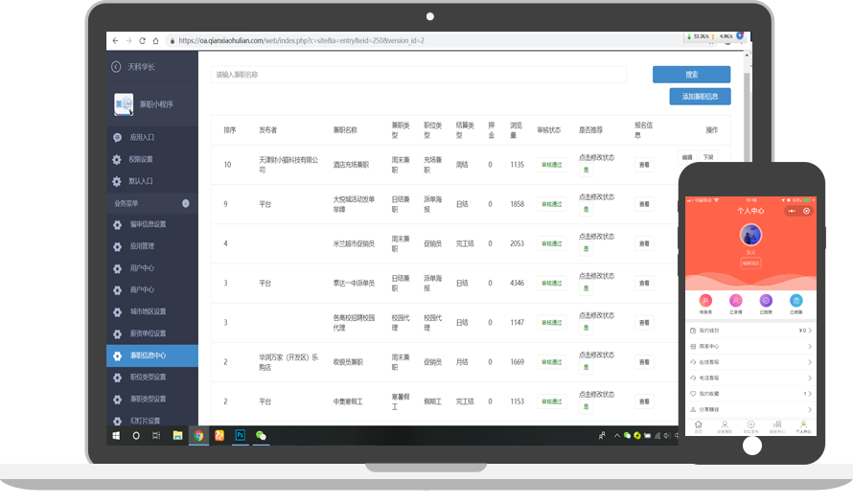The width and height of the screenshot is (853, 504).
Task: Click 查看 in the 泰达一中派单员 row
Action: pyautogui.click(x=644, y=284)
